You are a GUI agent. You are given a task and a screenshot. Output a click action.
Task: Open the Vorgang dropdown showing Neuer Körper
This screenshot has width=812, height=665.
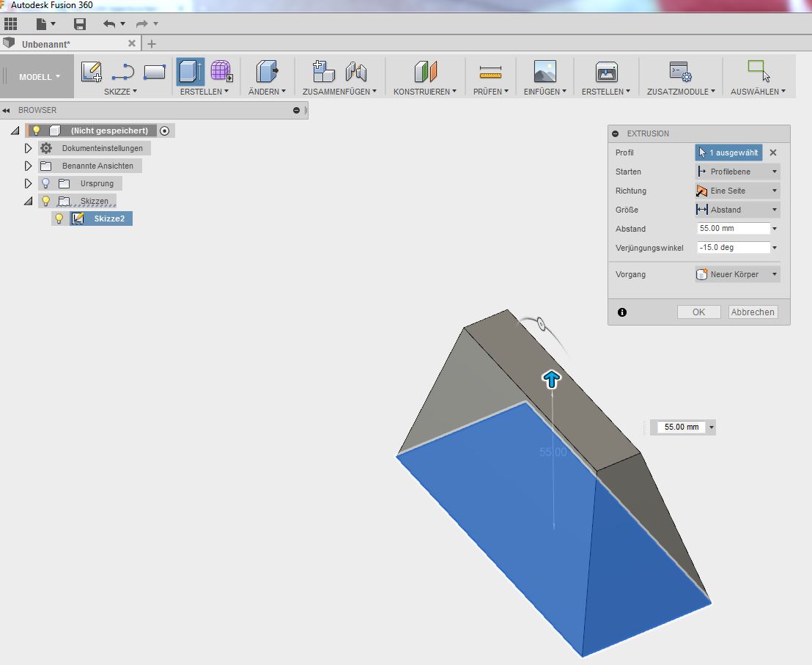tap(737, 274)
